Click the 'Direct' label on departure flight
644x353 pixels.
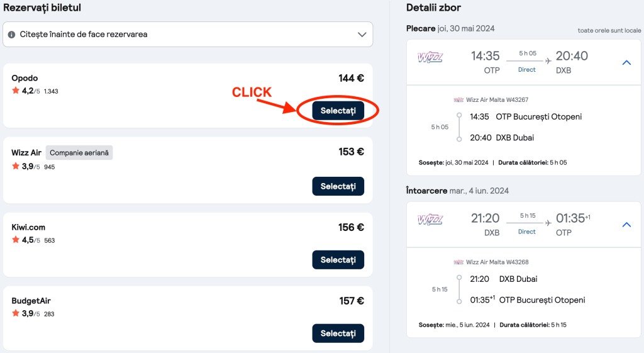coord(527,70)
